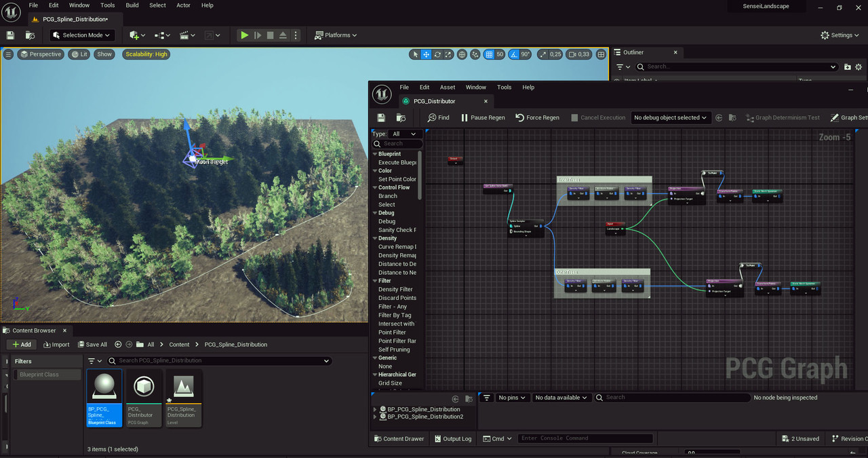This screenshot has height=458, width=868.
Task: Click Scalability: High warning button
Action: (x=146, y=54)
